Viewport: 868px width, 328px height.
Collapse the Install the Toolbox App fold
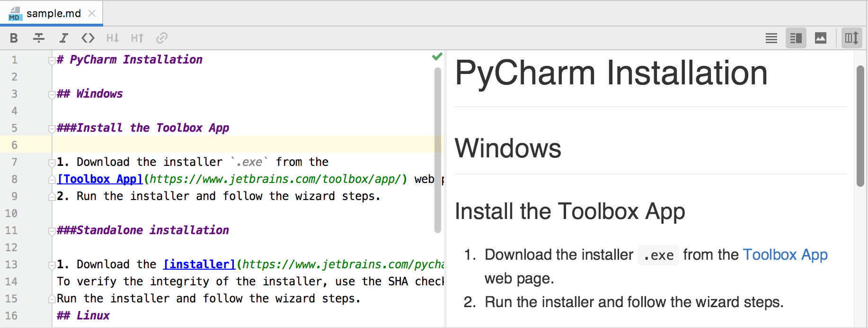pos(52,128)
